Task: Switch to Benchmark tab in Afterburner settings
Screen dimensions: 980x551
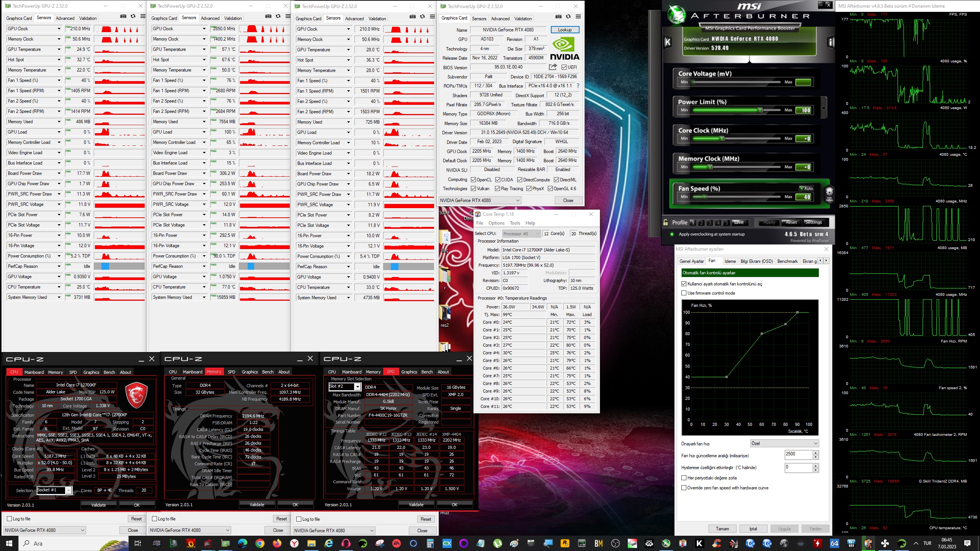Action: point(787,261)
